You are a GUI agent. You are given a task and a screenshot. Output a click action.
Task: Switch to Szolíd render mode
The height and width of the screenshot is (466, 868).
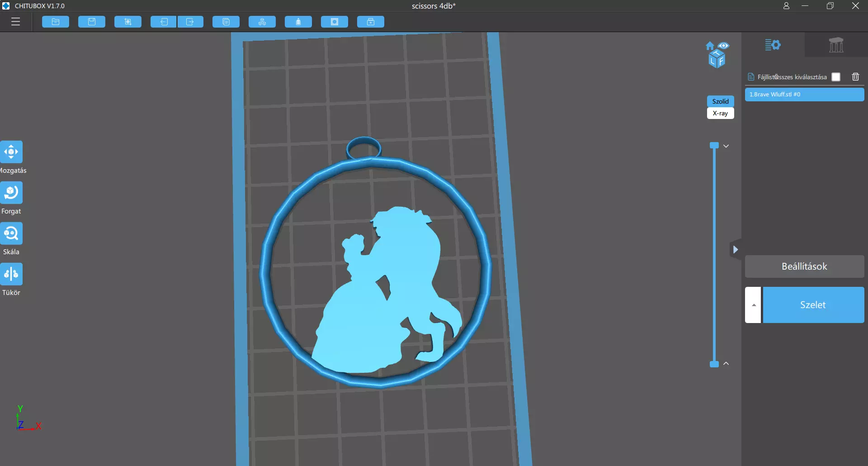coord(721,101)
